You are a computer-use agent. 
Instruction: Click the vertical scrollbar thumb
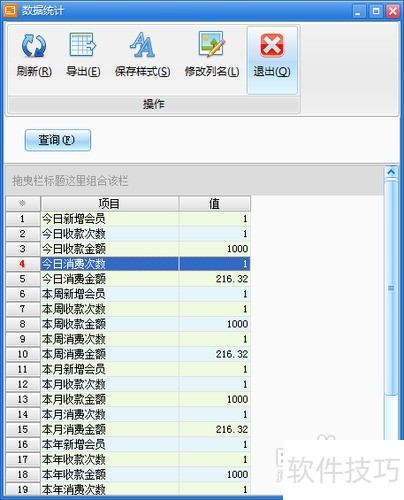pos(391,288)
